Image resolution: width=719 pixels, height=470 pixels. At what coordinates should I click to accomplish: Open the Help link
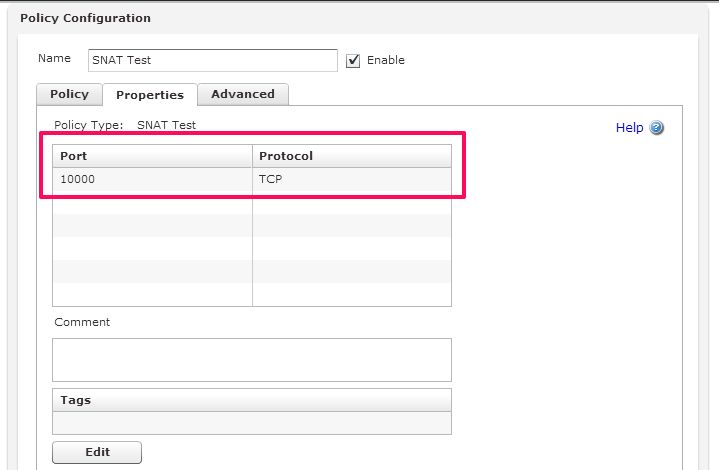pyautogui.click(x=629, y=127)
